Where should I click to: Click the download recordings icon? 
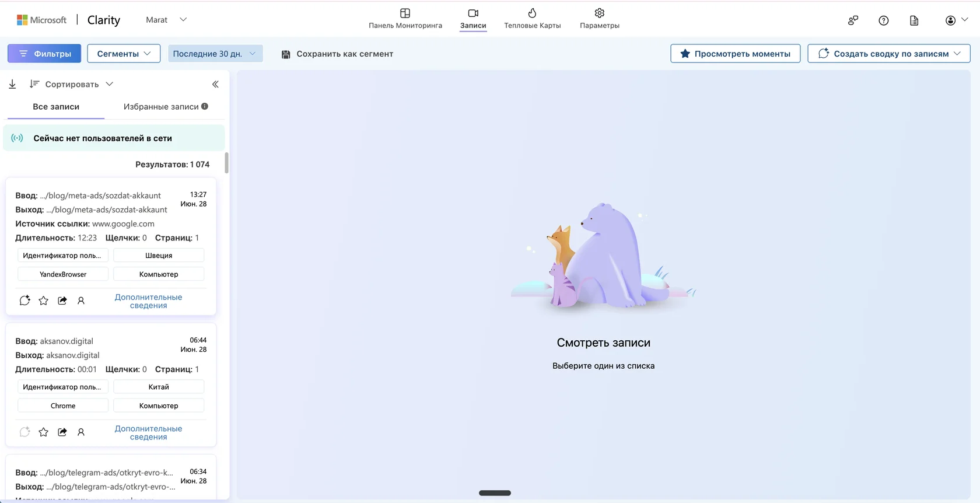12,84
